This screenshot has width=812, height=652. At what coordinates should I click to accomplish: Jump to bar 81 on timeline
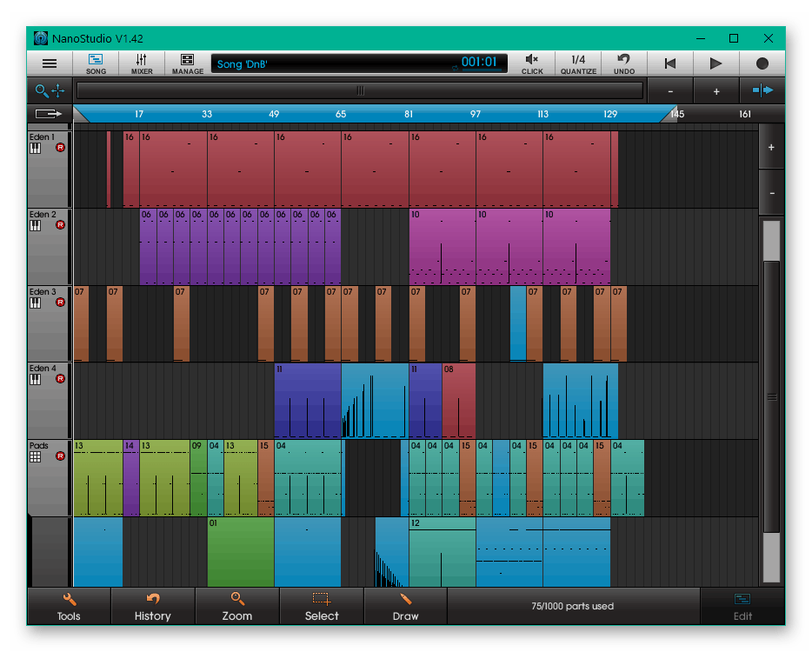[x=409, y=114]
